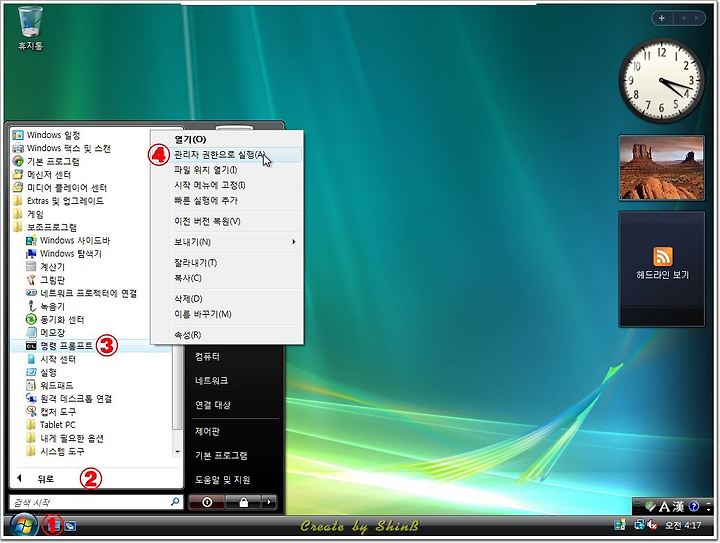Select 이전 버전 복원(V)
Image resolution: width=720 pixels, height=543 pixels.
[227, 221]
